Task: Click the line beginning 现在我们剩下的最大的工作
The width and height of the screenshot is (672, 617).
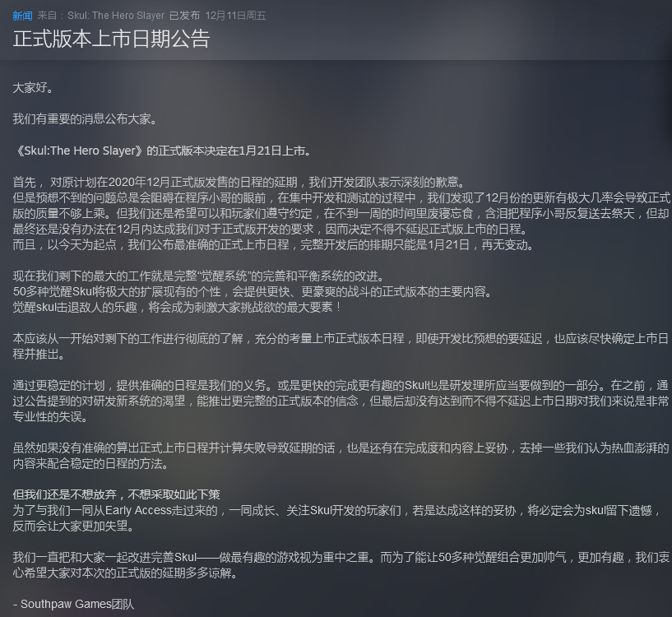Action: (x=199, y=276)
